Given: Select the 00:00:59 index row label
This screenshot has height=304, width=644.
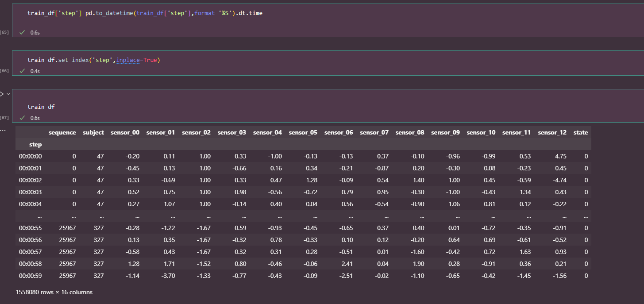Looking at the screenshot, I should 31,276.
